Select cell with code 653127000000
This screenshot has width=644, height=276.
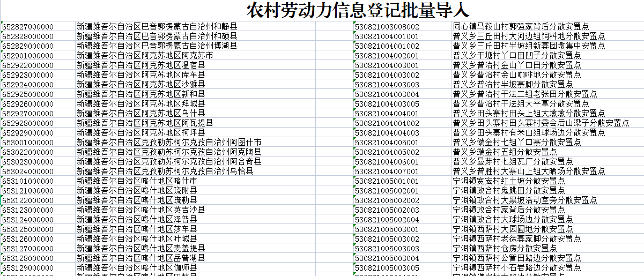pos(38,249)
